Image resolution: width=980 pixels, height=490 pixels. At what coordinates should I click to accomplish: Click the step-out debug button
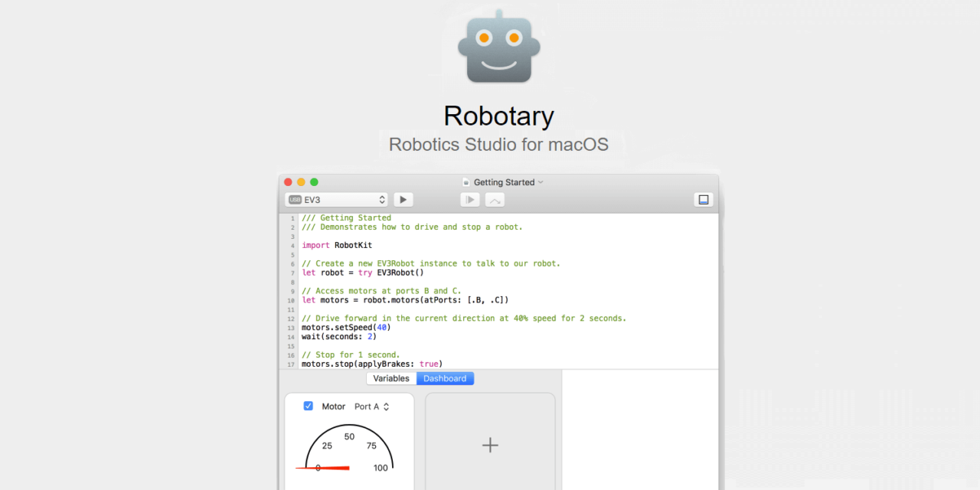pyautogui.click(x=495, y=200)
